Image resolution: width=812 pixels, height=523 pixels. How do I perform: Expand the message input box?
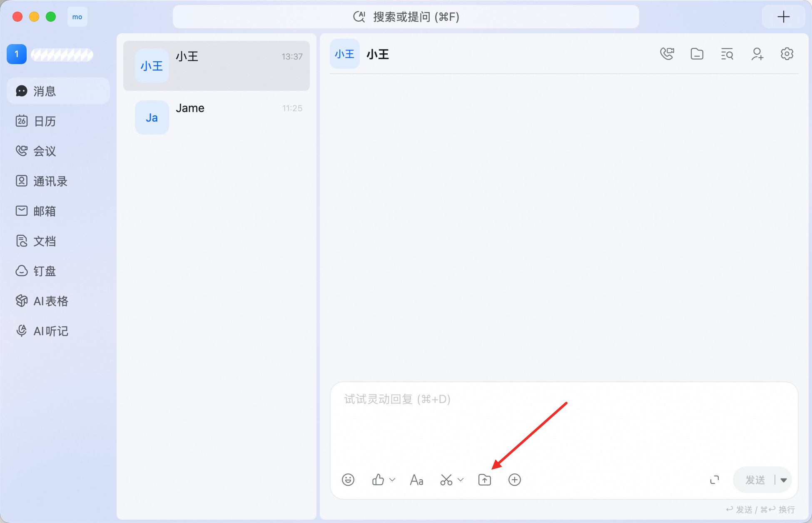[x=715, y=480]
